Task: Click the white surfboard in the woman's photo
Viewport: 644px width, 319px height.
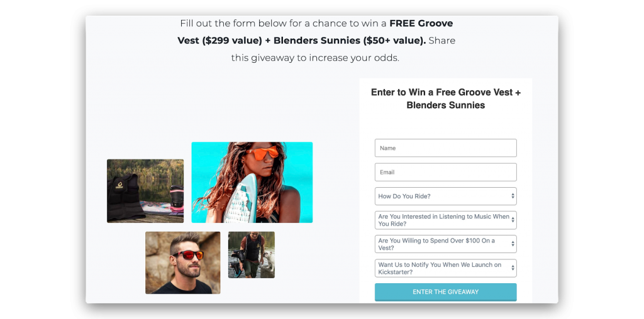Action: click(x=241, y=201)
